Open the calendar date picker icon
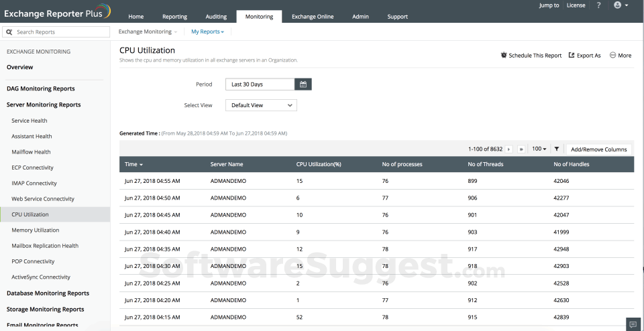This screenshot has width=644, height=331. 303,84
